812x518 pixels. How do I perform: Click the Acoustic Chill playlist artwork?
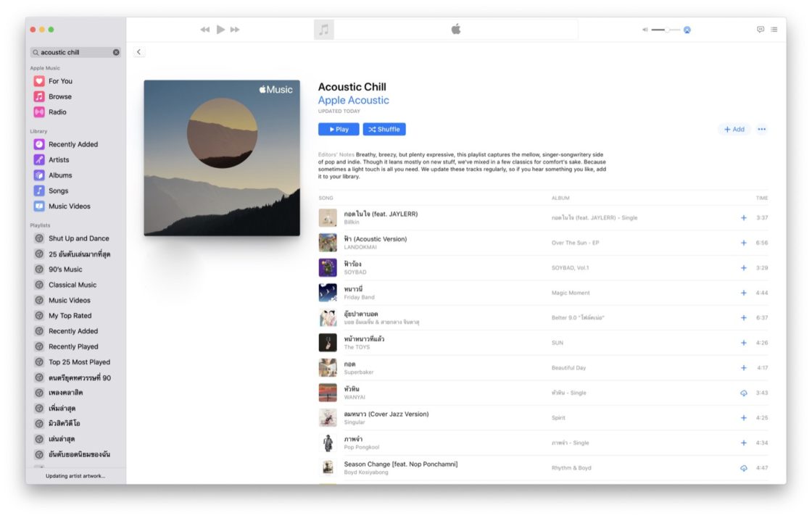pyautogui.click(x=222, y=158)
